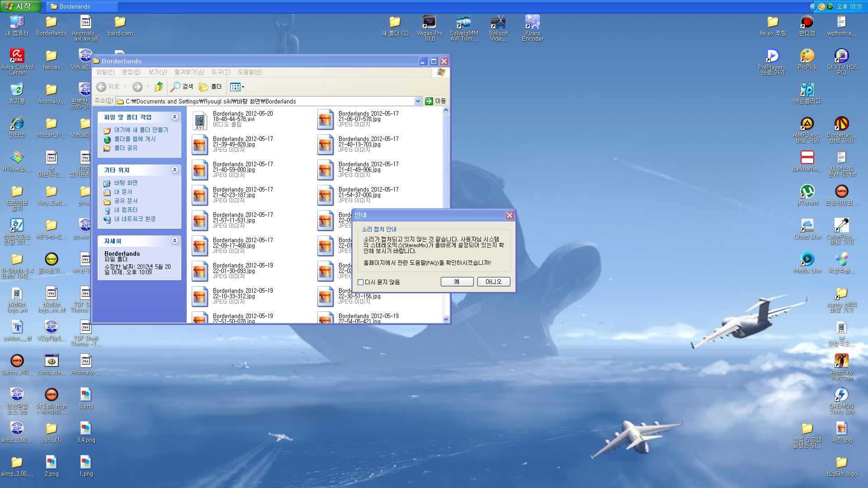Screen dimensions: 868x488
Task: Open the 편집(E) menu
Action: click(131, 72)
